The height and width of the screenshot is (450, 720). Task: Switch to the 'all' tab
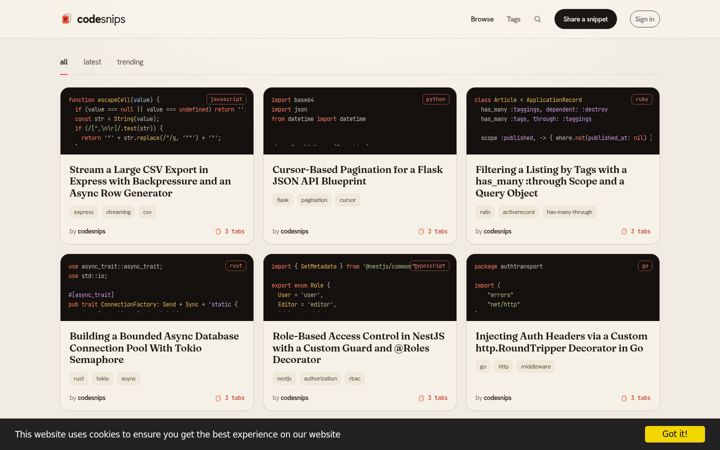[64, 62]
